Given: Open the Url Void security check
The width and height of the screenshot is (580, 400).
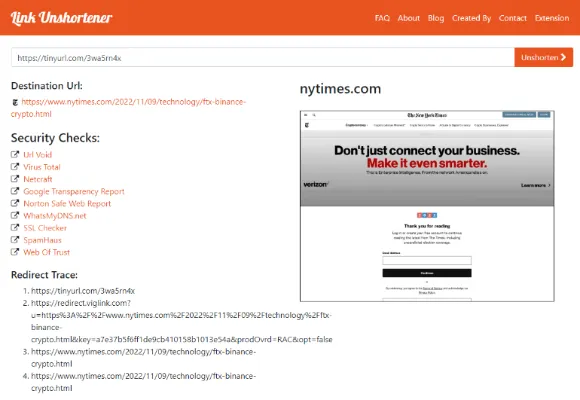Looking at the screenshot, I should [x=37, y=155].
